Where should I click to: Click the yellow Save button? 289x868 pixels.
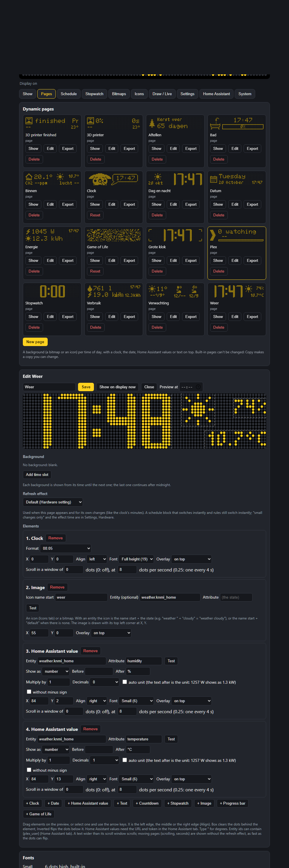point(86,387)
